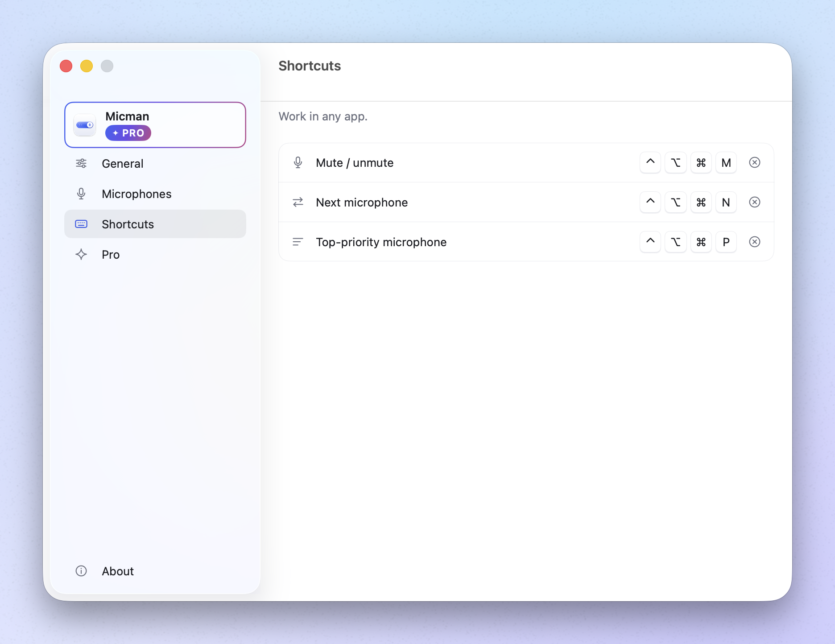Image resolution: width=835 pixels, height=644 pixels.
Task: Click Control key in Mute / unmute row
Action: (x=650, y=163)
